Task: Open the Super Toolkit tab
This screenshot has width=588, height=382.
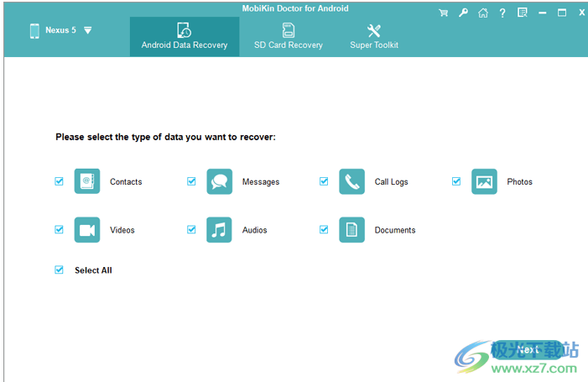Action: click(374, 37)
